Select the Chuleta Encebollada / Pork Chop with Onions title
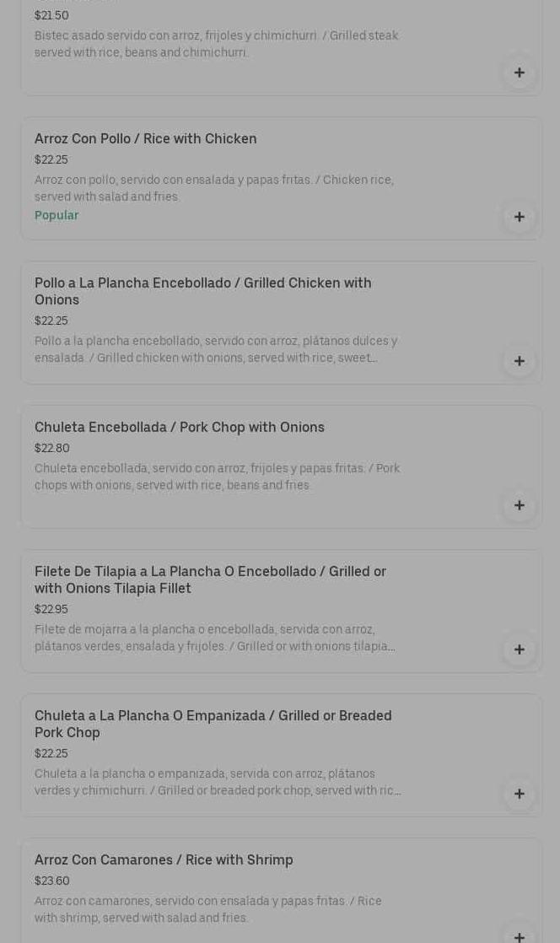The width and height of the screenshot is (560, 943). [x=180, y=428]
